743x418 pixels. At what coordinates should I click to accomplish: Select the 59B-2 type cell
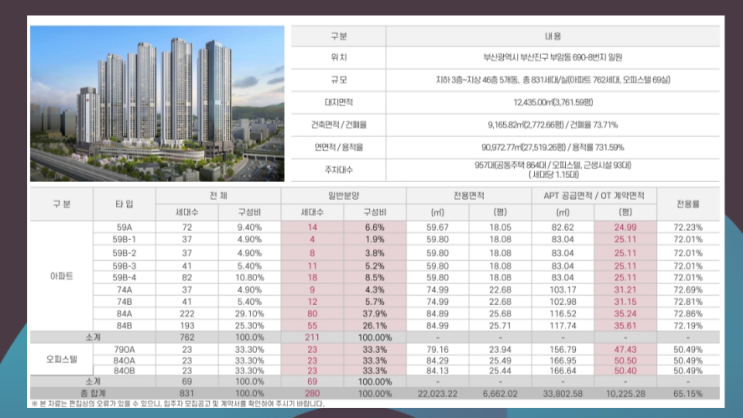tap(124, 253)
